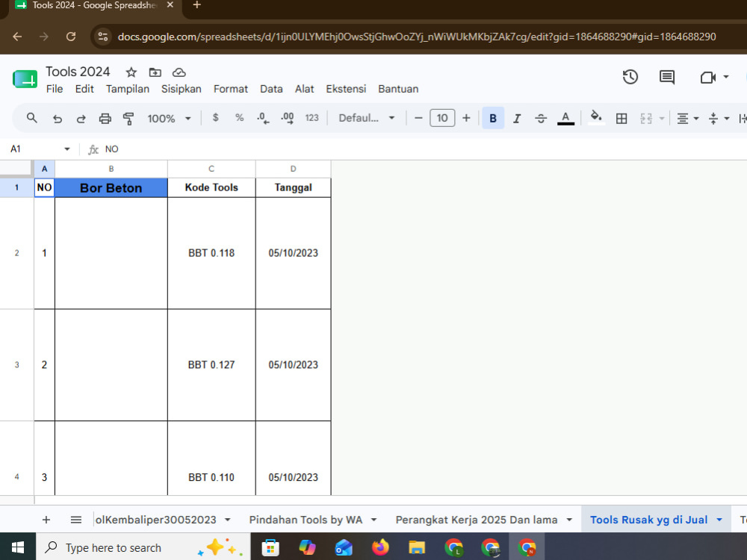This screenshot has width=747, height=560.
Task: Decrease font size minus button
Action: [x=418, y=118]
